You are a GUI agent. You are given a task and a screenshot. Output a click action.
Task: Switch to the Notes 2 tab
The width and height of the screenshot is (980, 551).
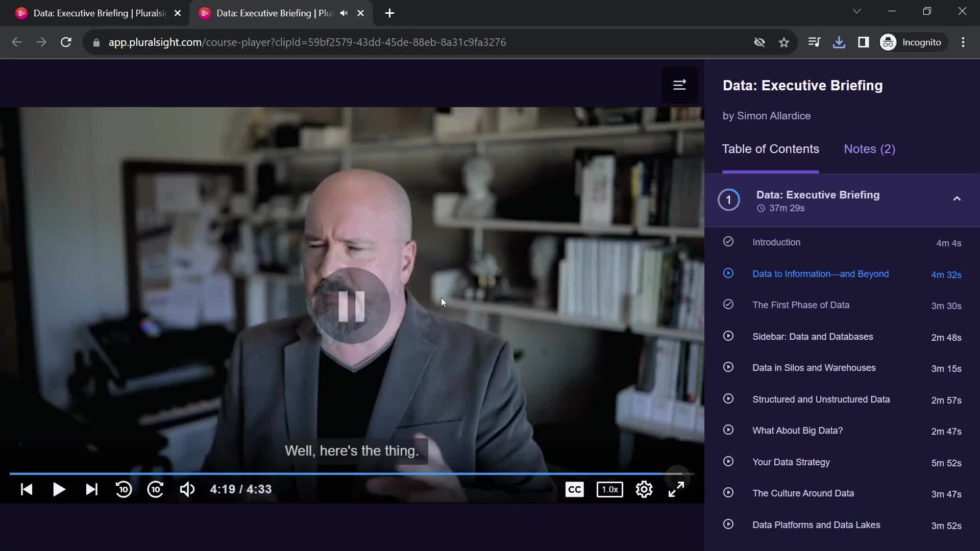870,148
